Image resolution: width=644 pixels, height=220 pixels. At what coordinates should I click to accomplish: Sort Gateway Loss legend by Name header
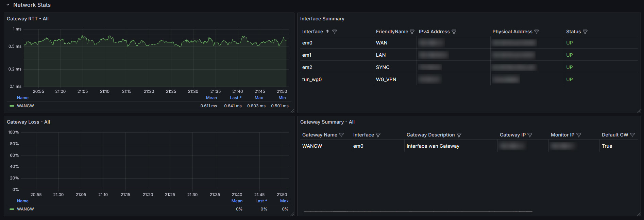[23, 201]
